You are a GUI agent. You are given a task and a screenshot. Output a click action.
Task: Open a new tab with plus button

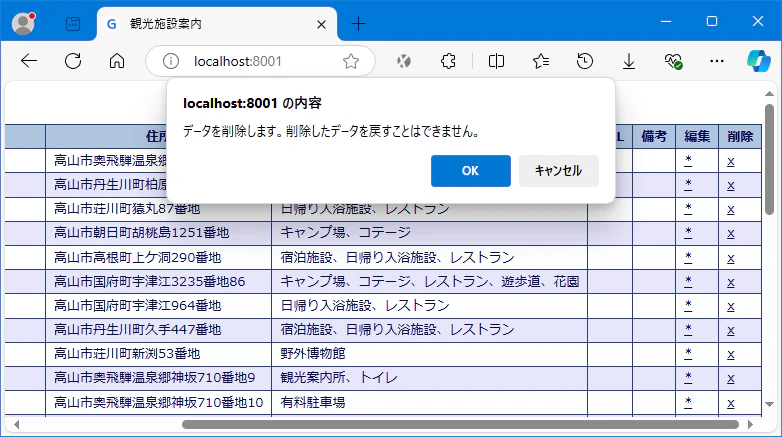tap(358, 23)
